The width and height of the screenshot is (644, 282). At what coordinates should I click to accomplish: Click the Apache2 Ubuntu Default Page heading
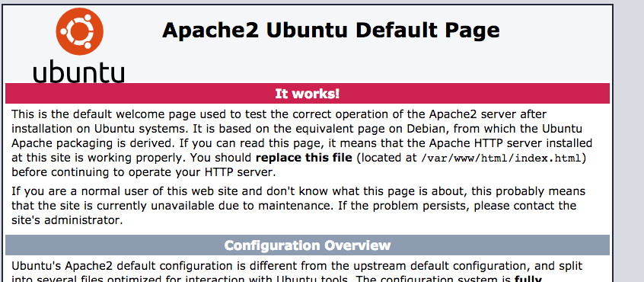(x=330, y=30)
